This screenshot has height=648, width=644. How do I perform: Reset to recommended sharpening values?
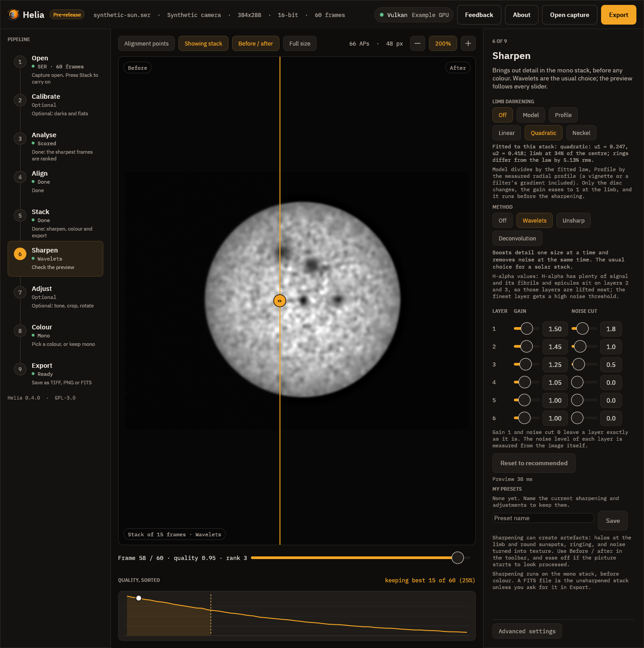click(534, 463)
